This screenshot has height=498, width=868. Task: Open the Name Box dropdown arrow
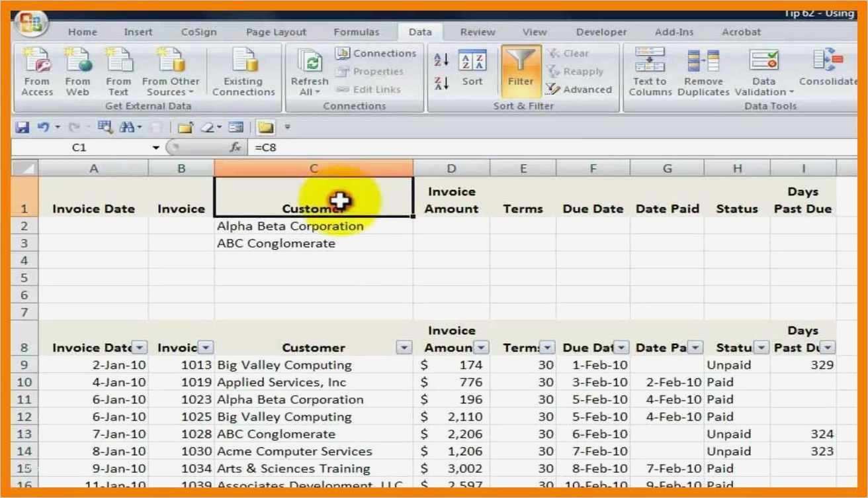pos(156,148)
